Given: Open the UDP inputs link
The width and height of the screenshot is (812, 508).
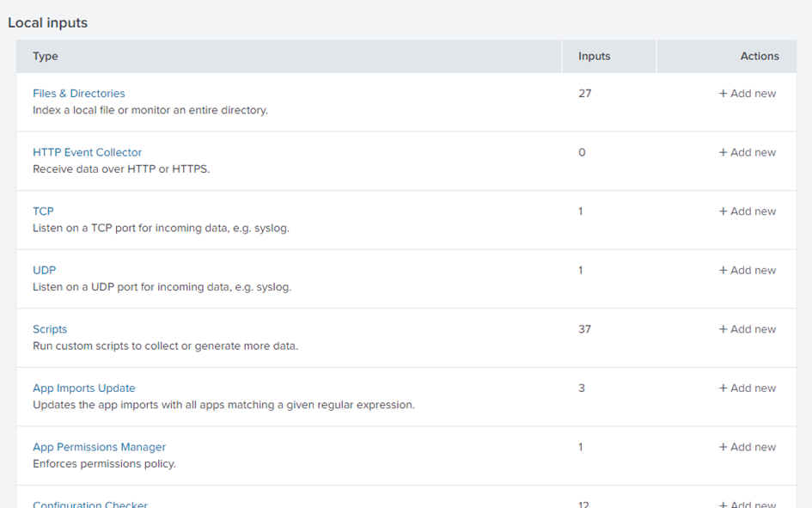Looking at the screenshot, I should (x=44, y=271).
